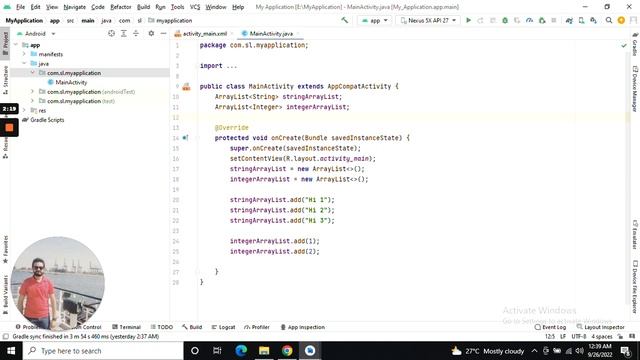Open the Emulator side panel
Image resolution: width=640 pixels, height=360 pixels.
(635, 235)
